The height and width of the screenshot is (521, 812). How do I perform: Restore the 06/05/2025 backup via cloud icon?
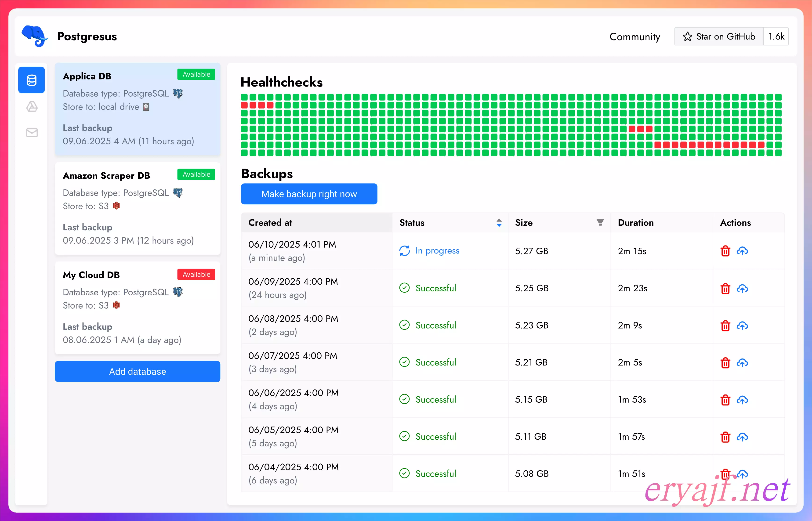click(742, 437)
